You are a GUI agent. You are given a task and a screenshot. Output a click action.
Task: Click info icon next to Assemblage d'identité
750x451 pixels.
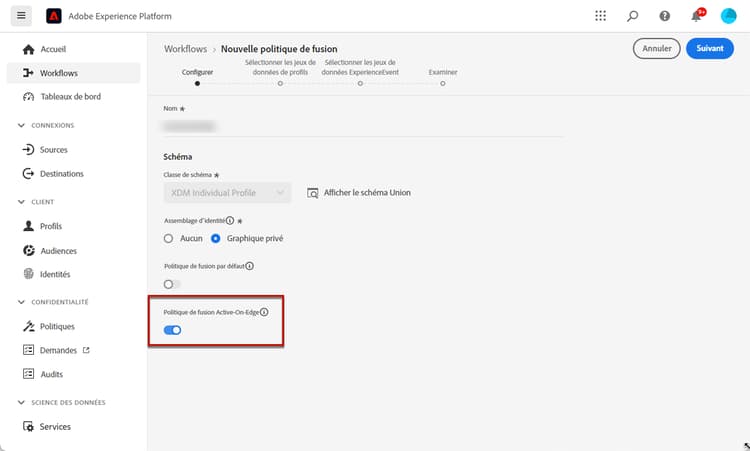(x=230, y=220)
